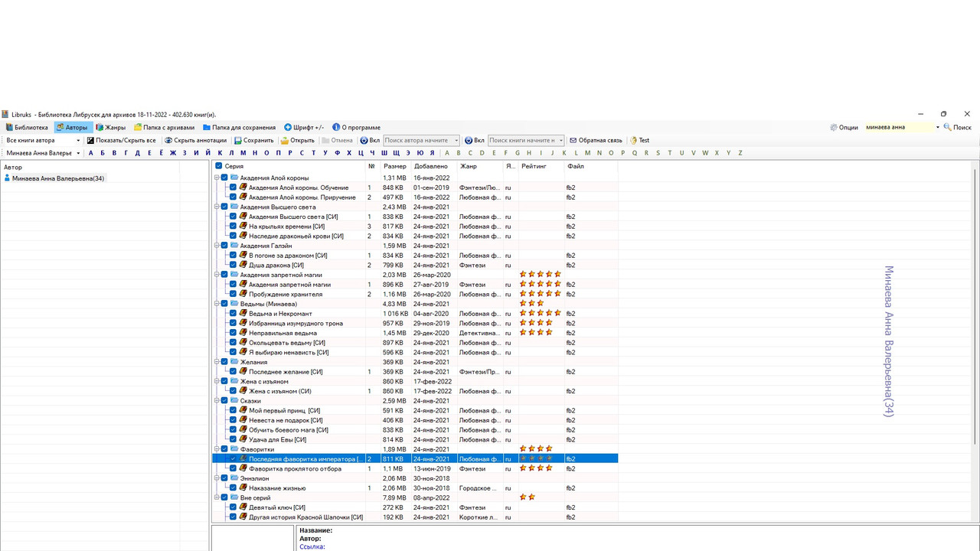
Task: Toggle Вкл next to book search
Action: click(475, 141)
